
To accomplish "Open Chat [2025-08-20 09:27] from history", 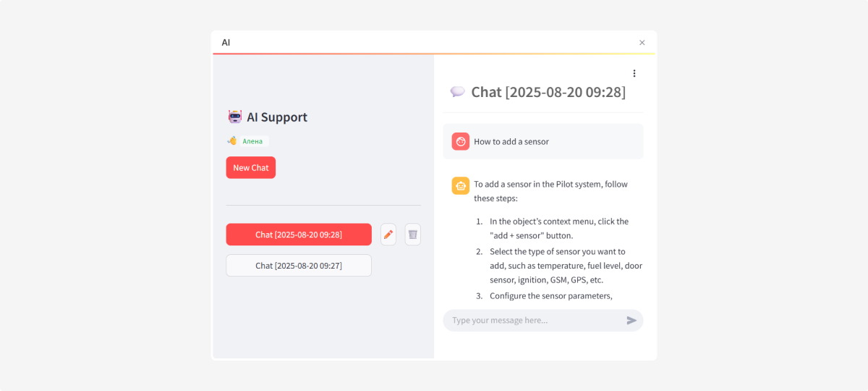I will 299,266.
